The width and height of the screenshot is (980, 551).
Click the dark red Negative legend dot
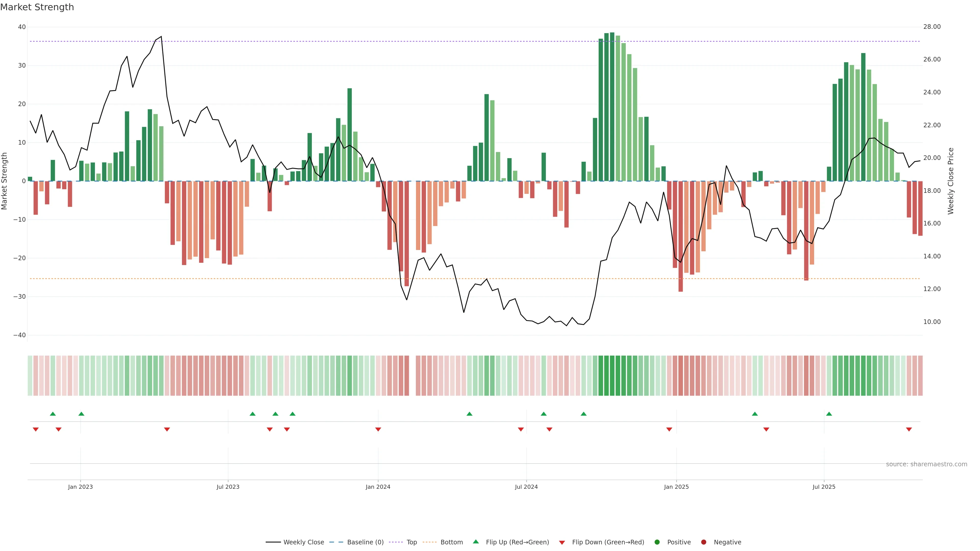coord(703,542)
